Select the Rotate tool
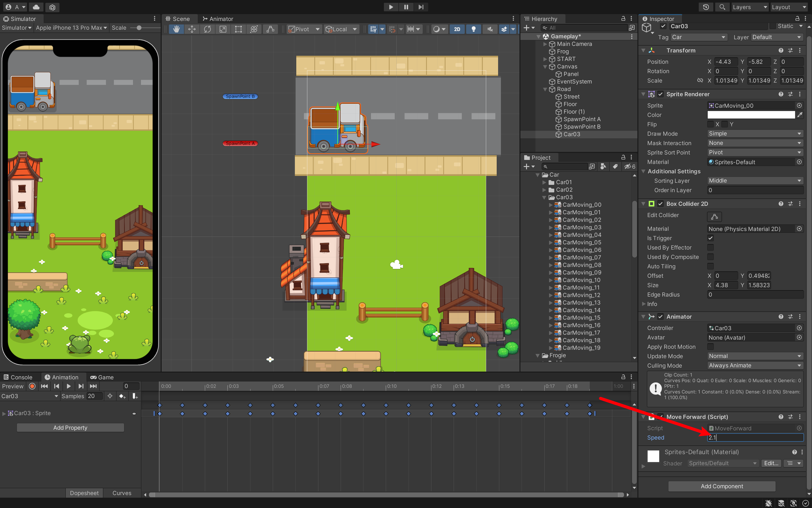The image size is (812, 508). pos(207,29)
